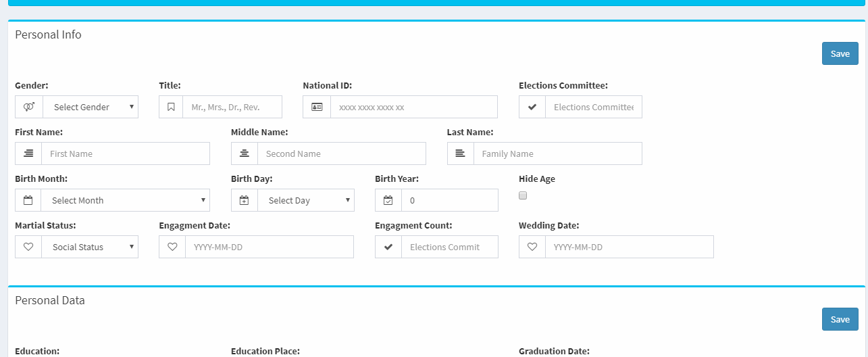Screen dimensions: 868x357
Task: Click the Middle Name label
Action: (259, 132)
